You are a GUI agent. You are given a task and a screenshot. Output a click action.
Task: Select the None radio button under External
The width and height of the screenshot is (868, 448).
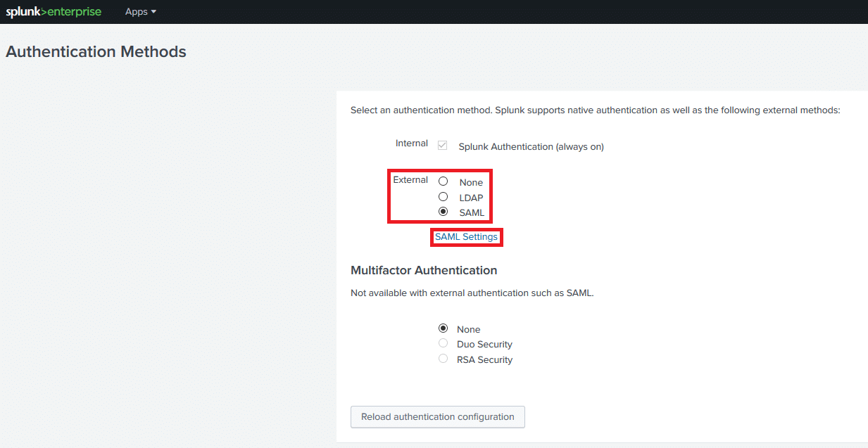[x=444, y=181]
